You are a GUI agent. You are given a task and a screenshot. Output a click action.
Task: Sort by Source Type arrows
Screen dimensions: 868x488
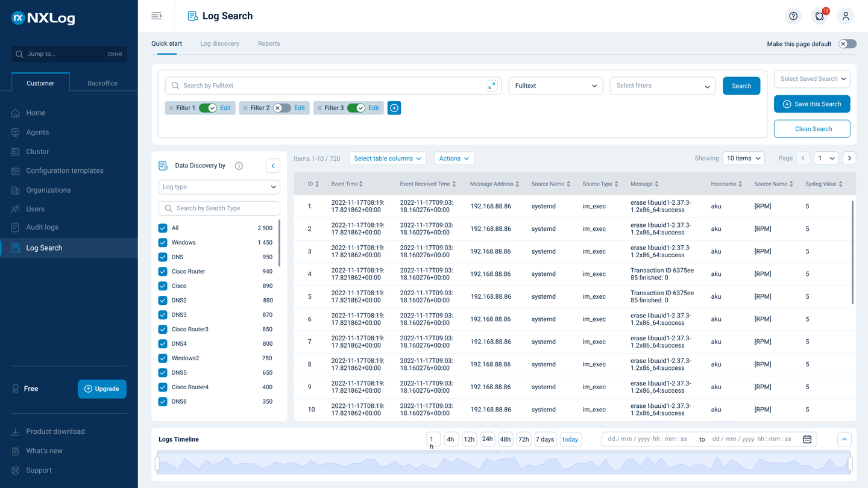(x=617, y=184)
